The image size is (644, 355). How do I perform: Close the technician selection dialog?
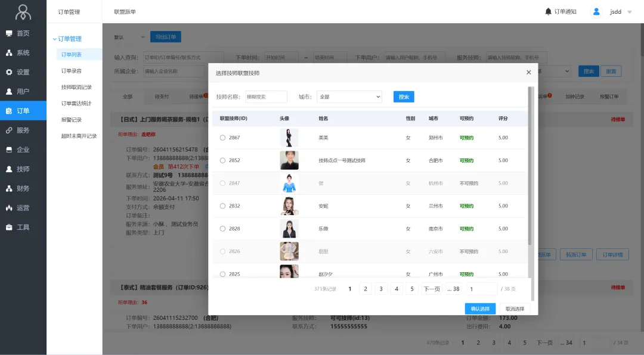point(528,73)
